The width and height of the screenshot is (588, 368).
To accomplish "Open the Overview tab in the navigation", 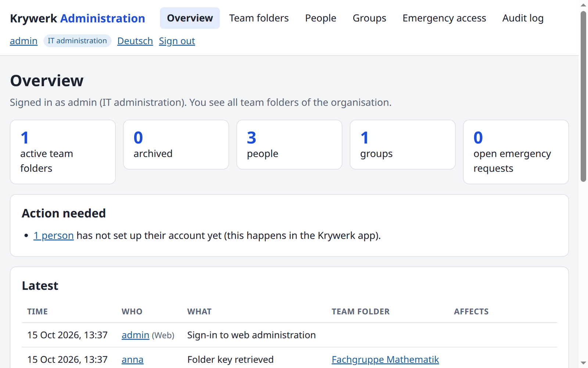I will point(190,18).
